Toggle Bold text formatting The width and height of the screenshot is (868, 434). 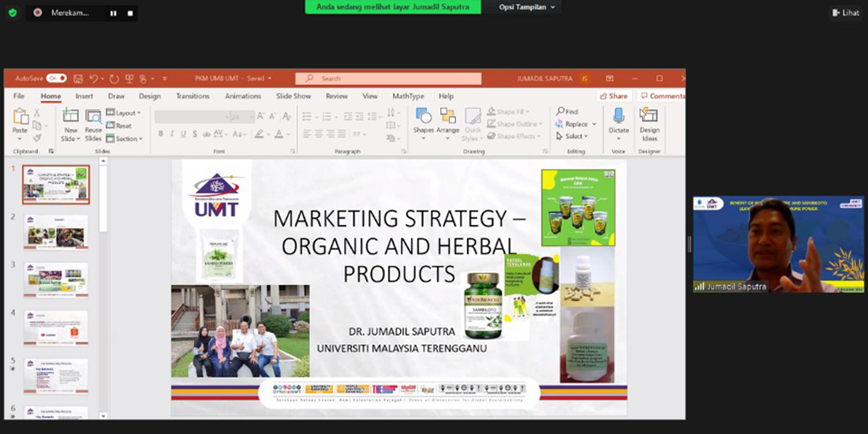[x=161, y=134]
